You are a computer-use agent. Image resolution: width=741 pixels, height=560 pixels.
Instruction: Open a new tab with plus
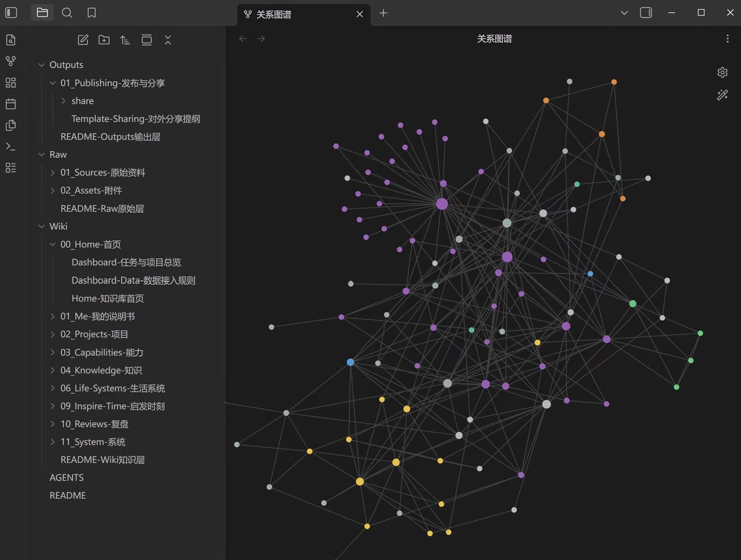click(x=383, y=13)
